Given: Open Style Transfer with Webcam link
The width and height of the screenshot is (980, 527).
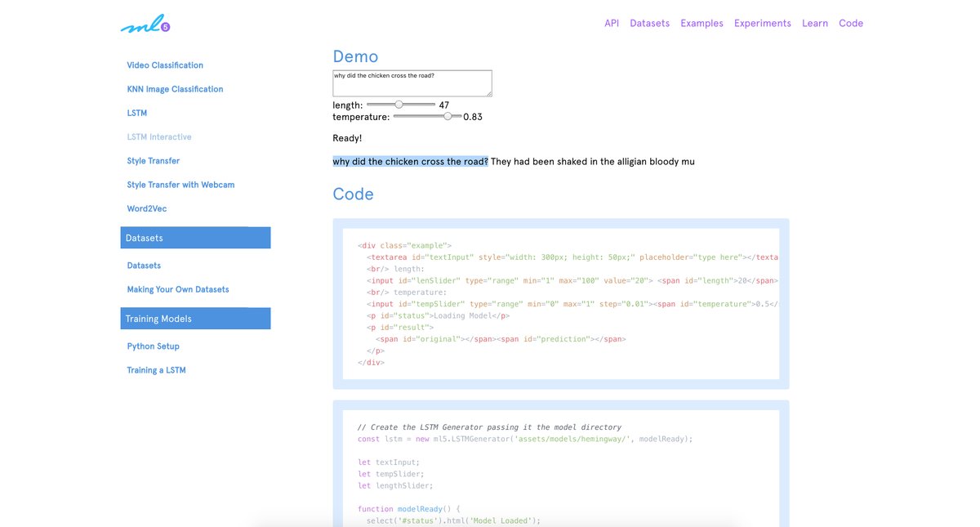Looking at the screenshot, I should coord(180,185).
